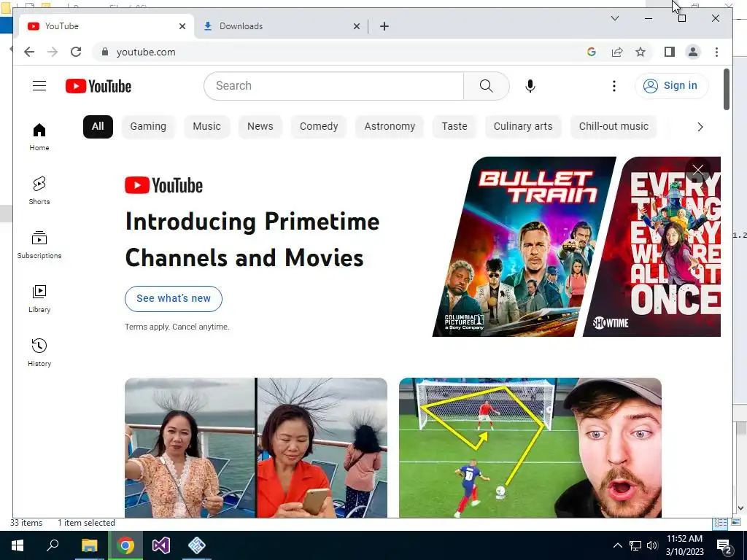View site information via padlock icon
Screen dimensions: 747x560
(105, 52)
